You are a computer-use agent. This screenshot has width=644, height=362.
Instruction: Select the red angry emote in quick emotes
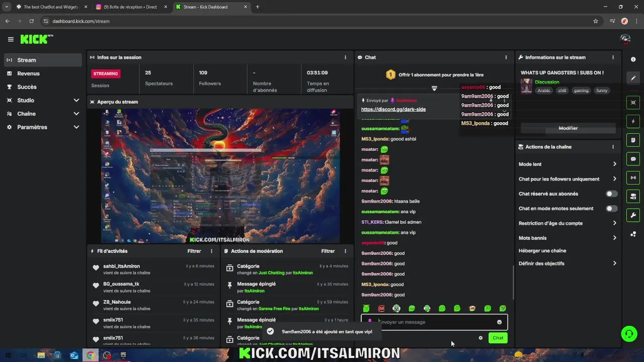[381, 308]
